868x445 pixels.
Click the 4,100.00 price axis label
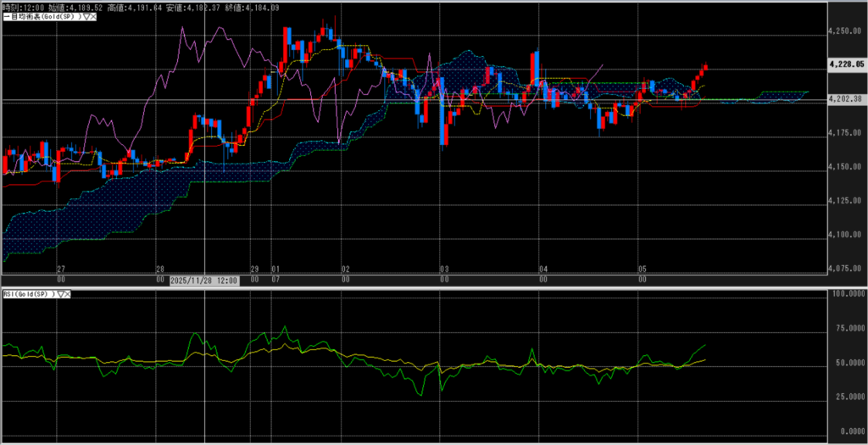click(843, 235)
